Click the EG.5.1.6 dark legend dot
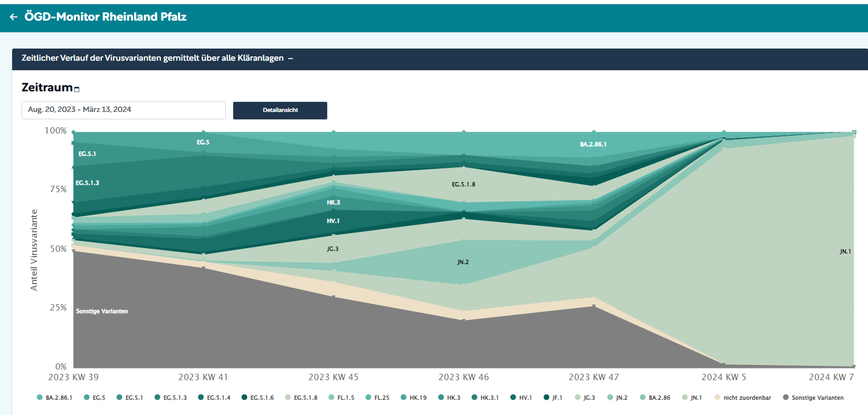 tap(244, 398)
